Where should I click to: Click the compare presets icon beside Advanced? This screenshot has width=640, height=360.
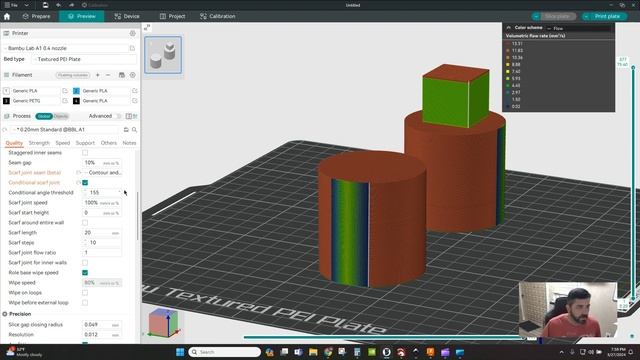129,116
